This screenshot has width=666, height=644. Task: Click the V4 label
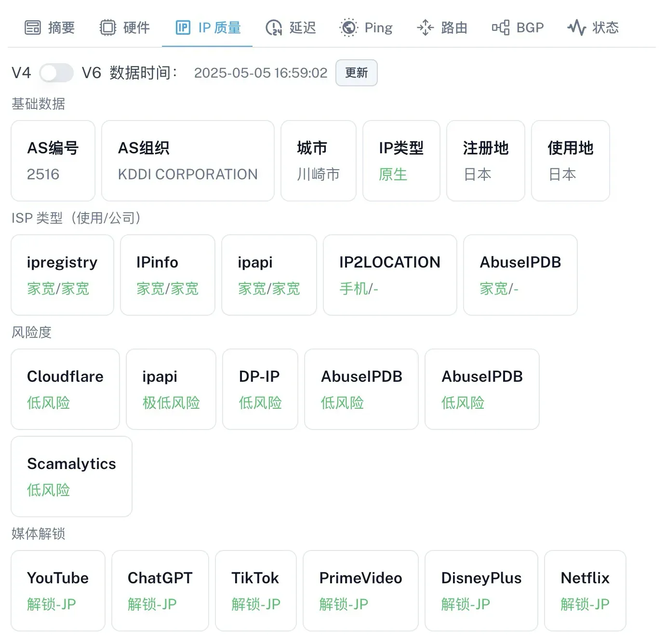(21, 73)
